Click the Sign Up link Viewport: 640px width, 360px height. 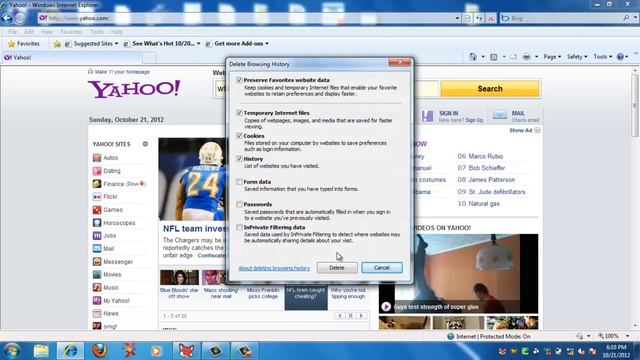(474, 120)
